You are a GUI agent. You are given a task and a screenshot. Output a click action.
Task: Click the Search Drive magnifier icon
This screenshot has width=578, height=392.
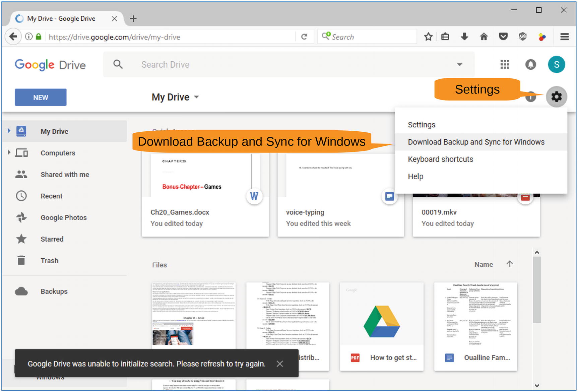pyautogui.click(x=118, y=64)
